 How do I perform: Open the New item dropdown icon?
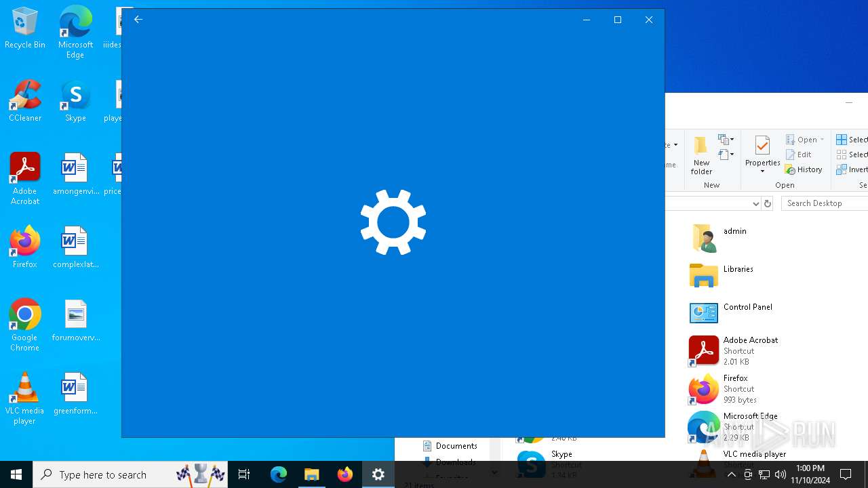tap(726, 140)
